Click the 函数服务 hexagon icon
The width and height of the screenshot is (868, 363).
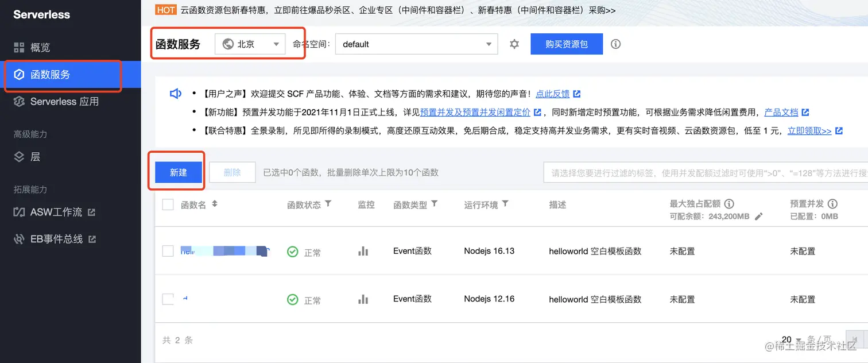pyautogui.click(x=19, y=75)
